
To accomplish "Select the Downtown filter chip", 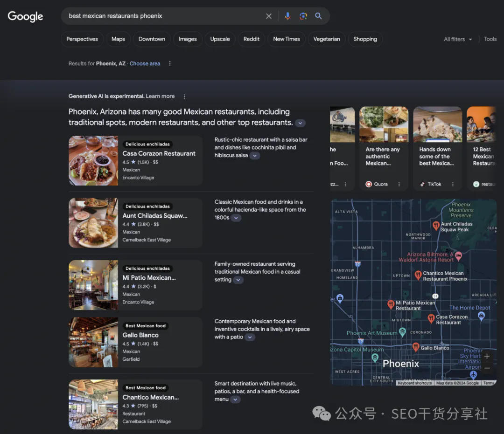I will pos(152,39).
